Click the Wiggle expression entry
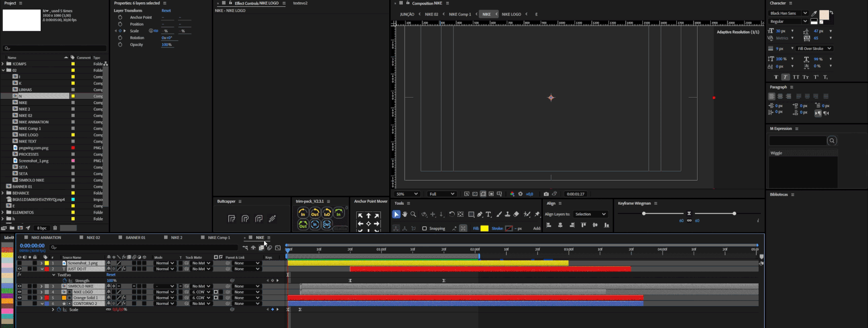The height and width of the screenshot is (328, 868). tap(776, 153)
